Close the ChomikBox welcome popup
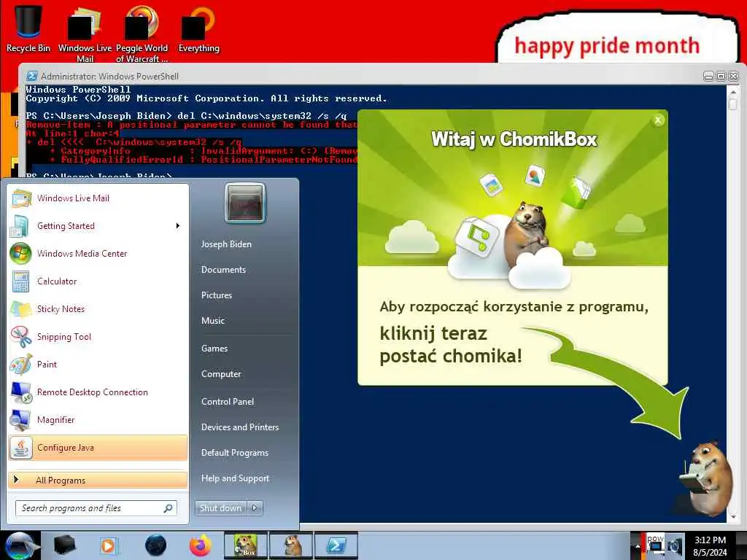The width and height of the screenshot is (747, 560). pos(658,120)
